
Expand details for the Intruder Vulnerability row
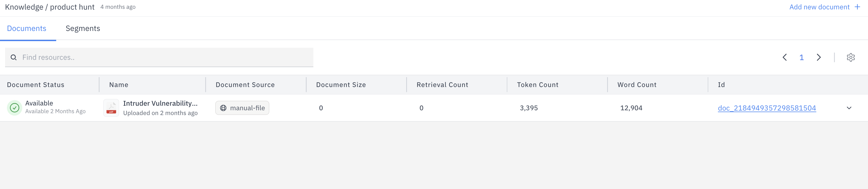pyautogui.click(x=849, y=108)
